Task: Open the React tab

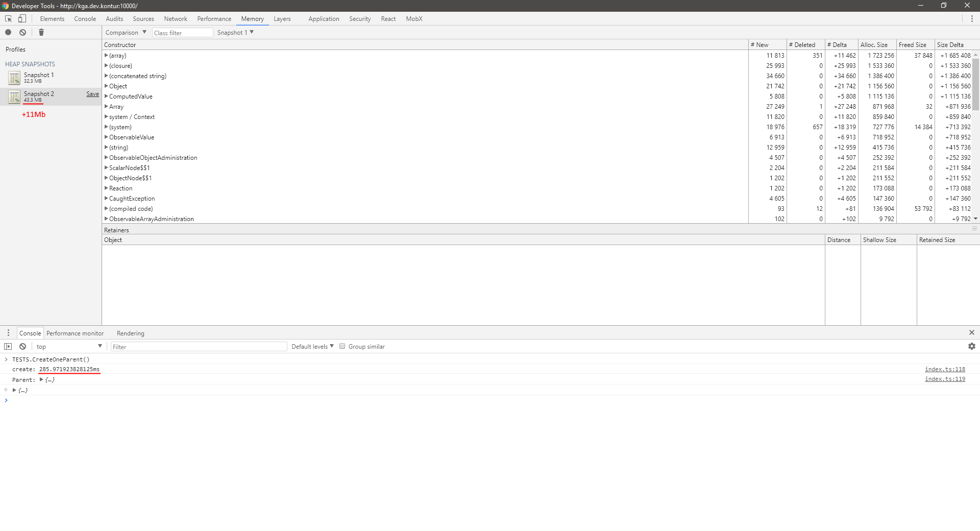Action: [388, 19]
